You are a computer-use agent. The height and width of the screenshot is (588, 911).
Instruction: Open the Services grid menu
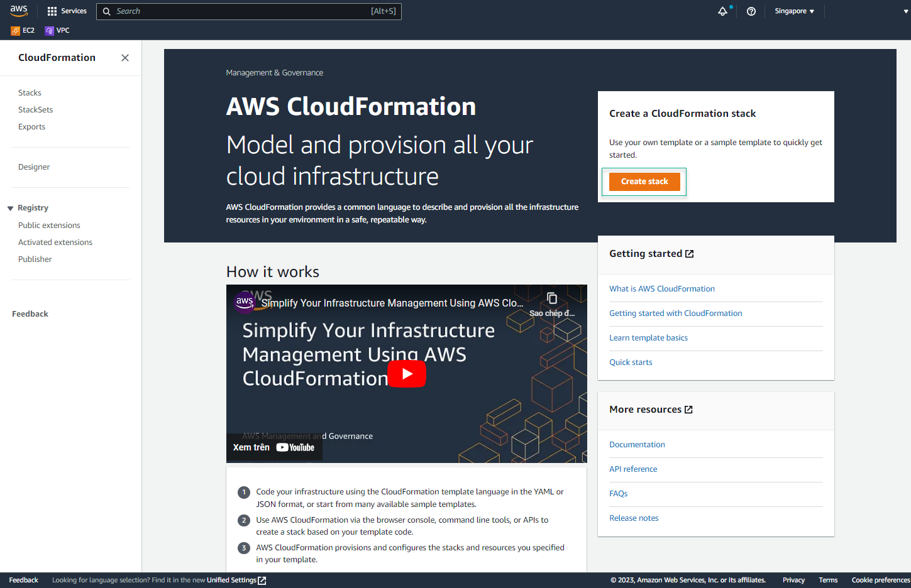67,11
